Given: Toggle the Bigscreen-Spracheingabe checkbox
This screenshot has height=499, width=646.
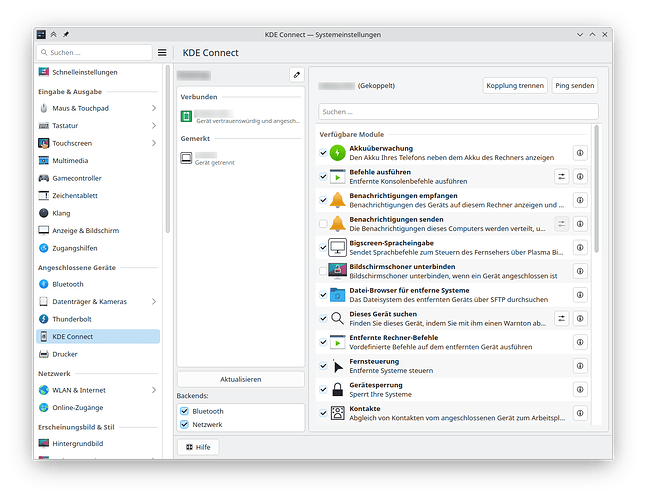Looking at the screenshot, I should tap(323, 248).
